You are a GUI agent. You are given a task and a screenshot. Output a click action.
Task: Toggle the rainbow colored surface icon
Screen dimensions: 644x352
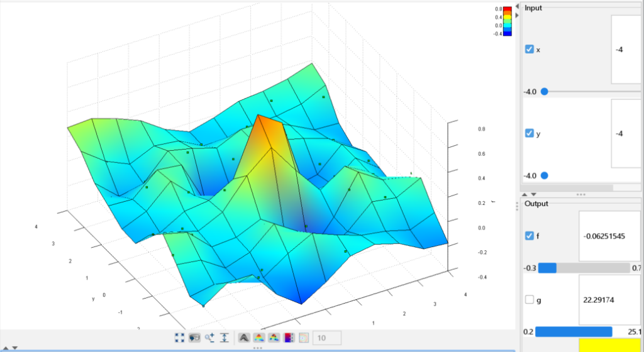(x=258, y=338)
